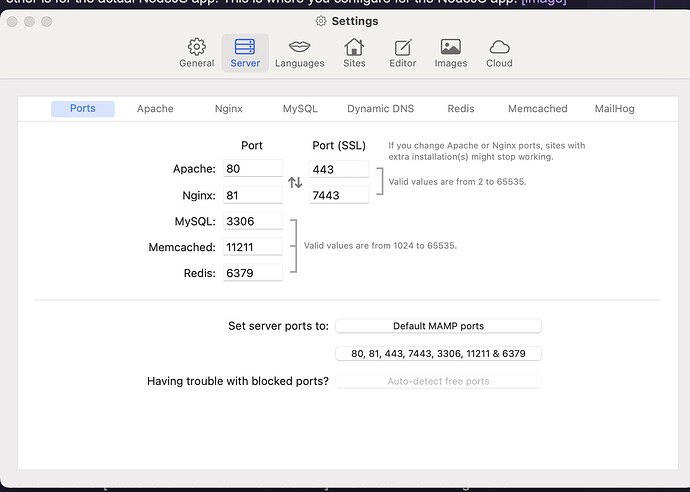Switch to the Apache tab
The height and width of the screenshot is (492, 690).
[x=155, y=109]
